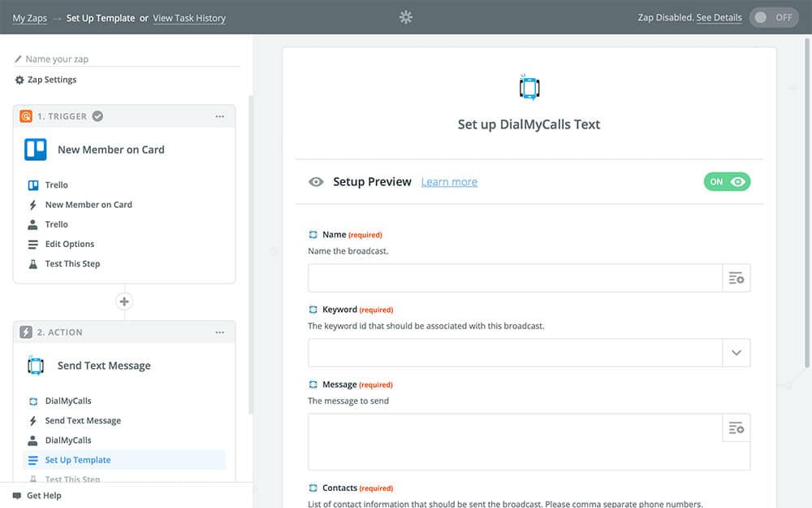Click the Get Help chat icon
The image size is (812, 508).
pyautogui.click(x=17, y=496)
